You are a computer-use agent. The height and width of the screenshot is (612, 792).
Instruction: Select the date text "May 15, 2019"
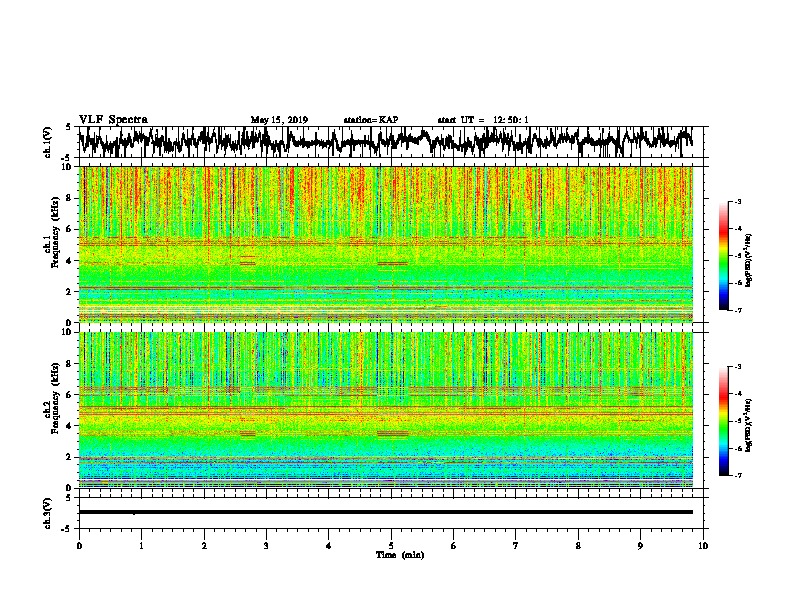pyautogui.click(x=279, y=120)
